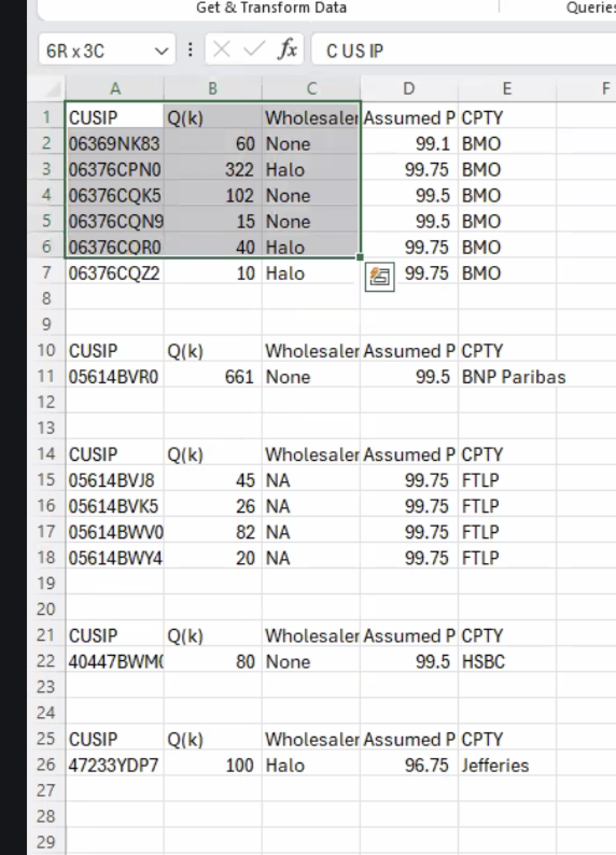
Task: Click the fill handle of the selection
Action: click(360, 257)
